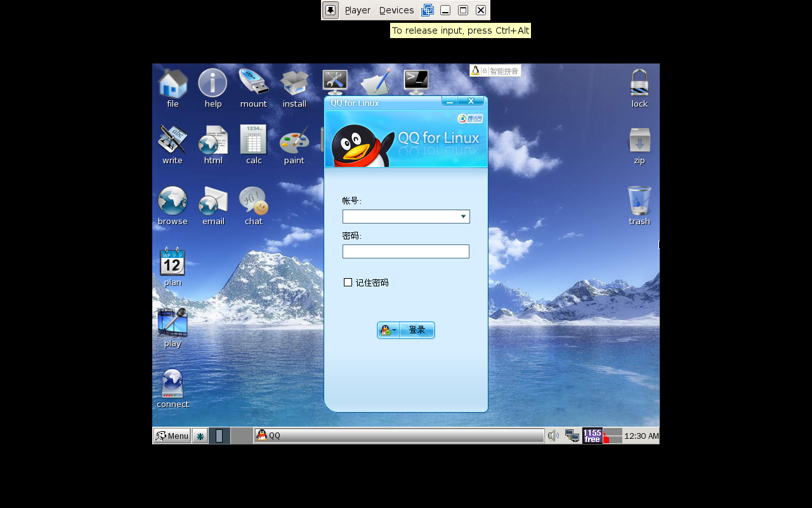
Task: Tick the 记住密码 remember password checkbox
Action: (x=348, y=282)
